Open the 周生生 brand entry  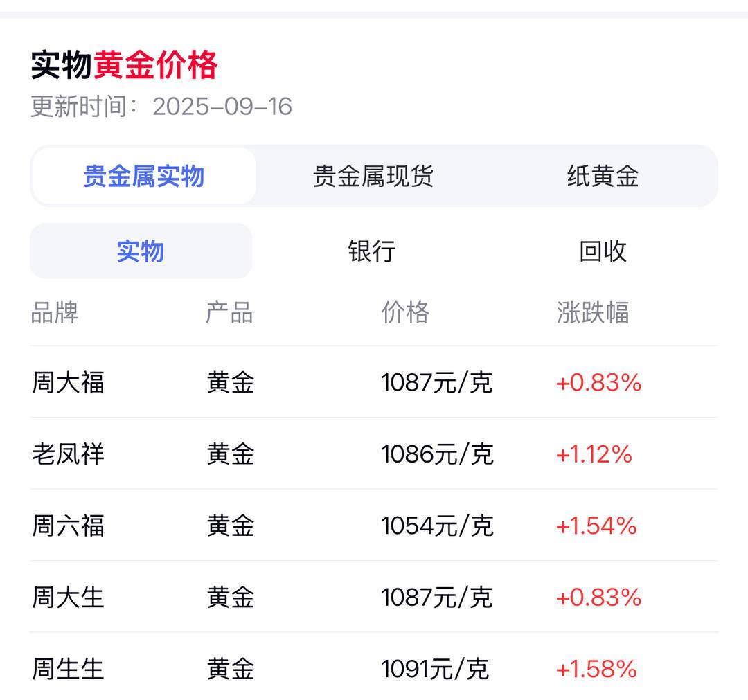click(68, 669)
